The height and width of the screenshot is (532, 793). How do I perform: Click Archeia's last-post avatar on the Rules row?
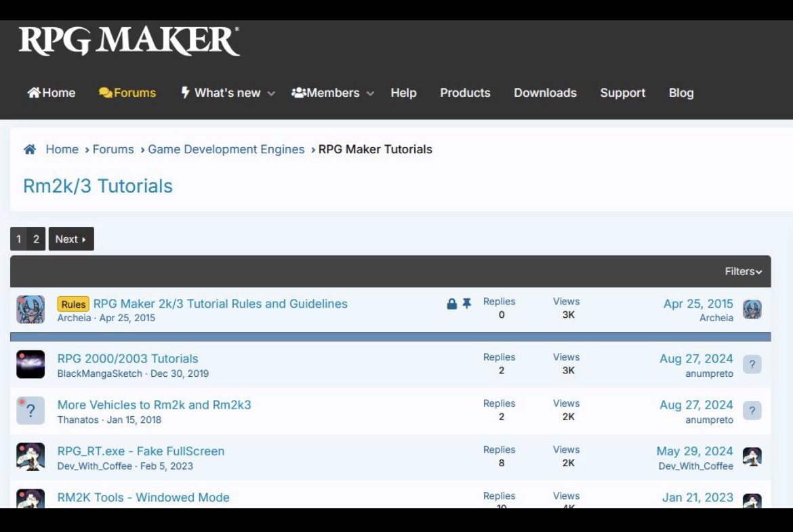[x=752, y=309]
